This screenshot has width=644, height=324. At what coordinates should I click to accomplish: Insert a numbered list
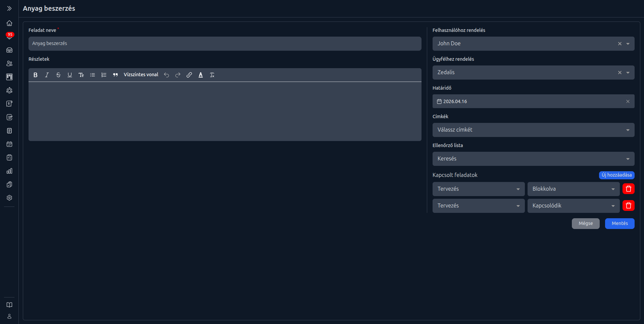[104, 75]
